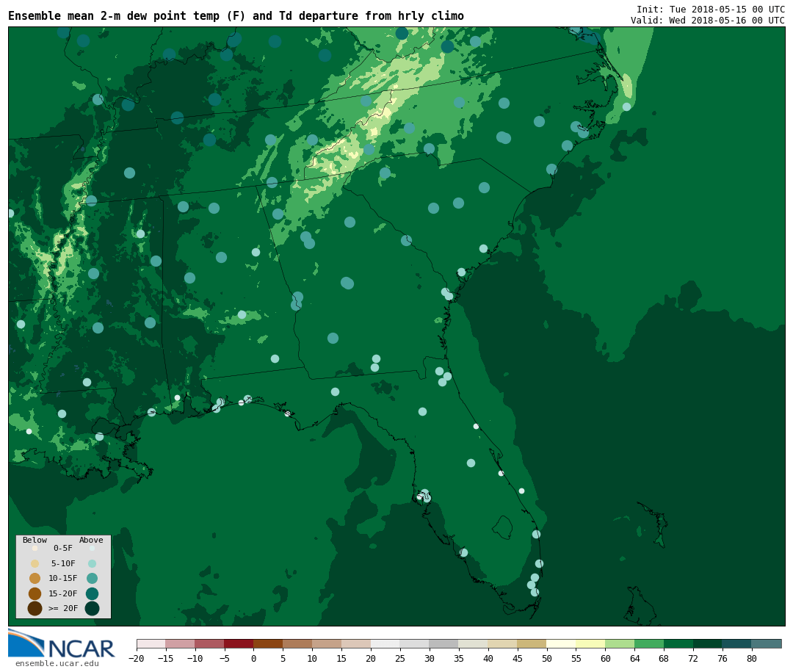Click the '-20' colorbar tick label

click(137, 658)
